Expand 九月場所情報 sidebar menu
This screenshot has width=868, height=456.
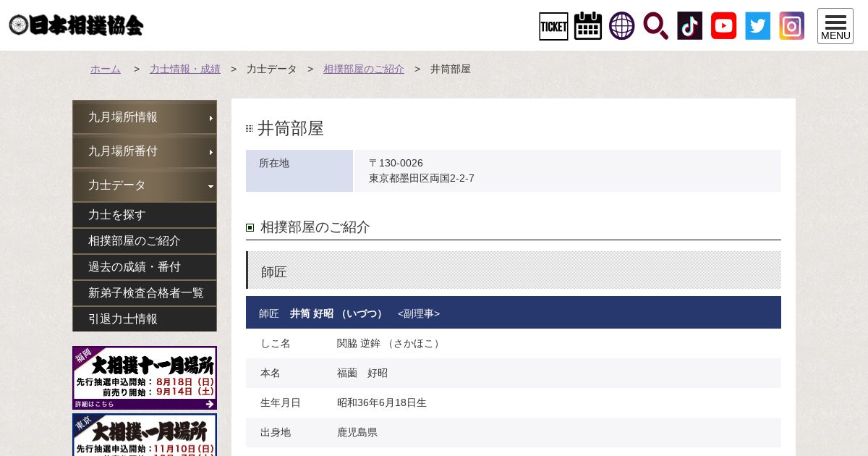pos(145,117)
